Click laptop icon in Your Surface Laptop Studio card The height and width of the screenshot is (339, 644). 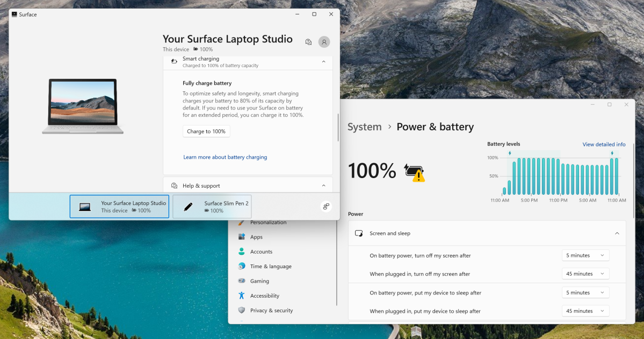pyautogui.click(x=85, y=207)
